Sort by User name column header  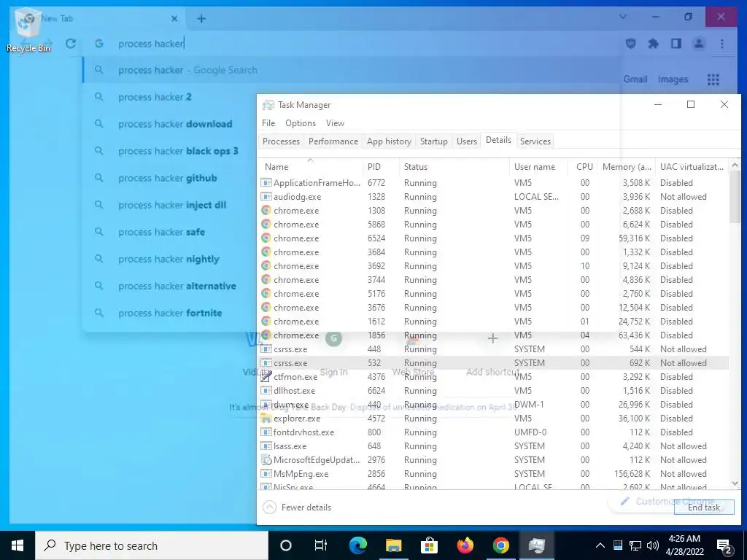click(539, 167)
